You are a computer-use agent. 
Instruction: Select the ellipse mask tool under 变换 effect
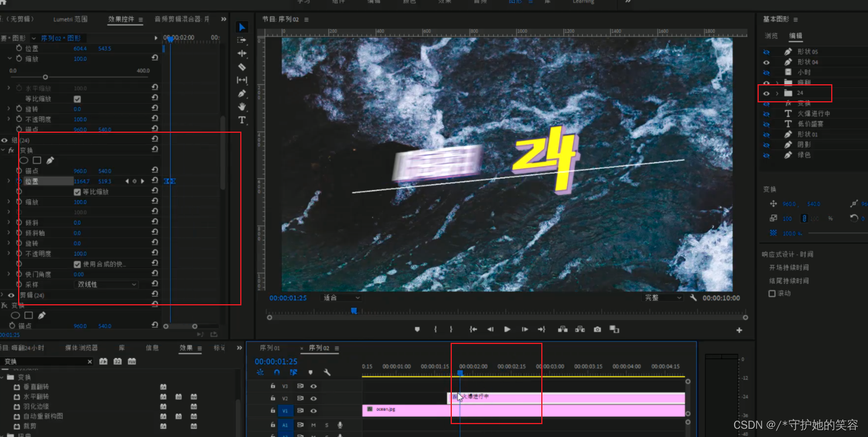coord(24,160)
